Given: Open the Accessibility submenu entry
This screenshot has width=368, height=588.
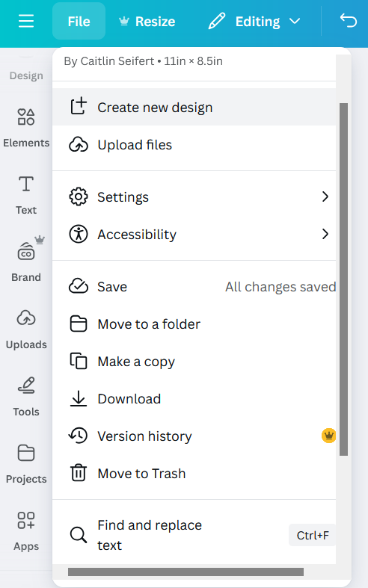Looking at the screenshot, I should [194, 235].
